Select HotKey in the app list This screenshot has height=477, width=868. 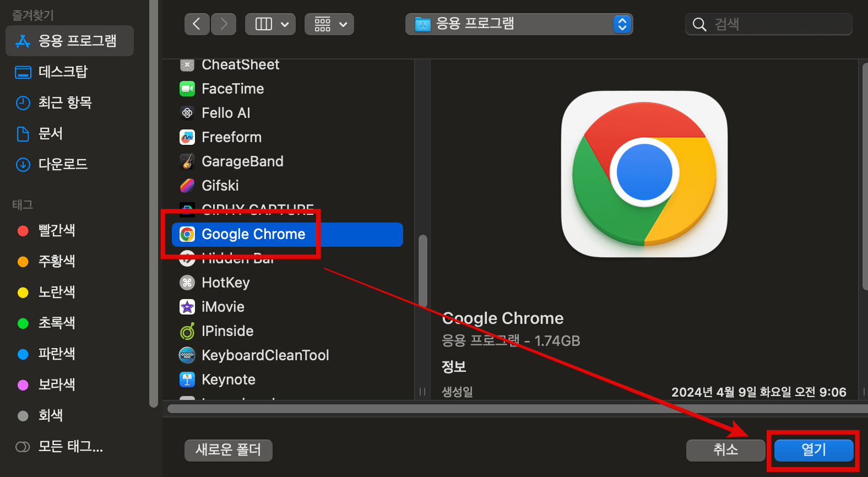pos(287,283)
